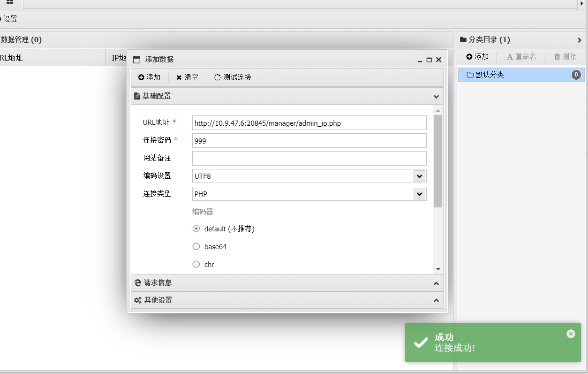Expand the 其他设置 section
Viewport: 588px width, 374px height.
436,300
